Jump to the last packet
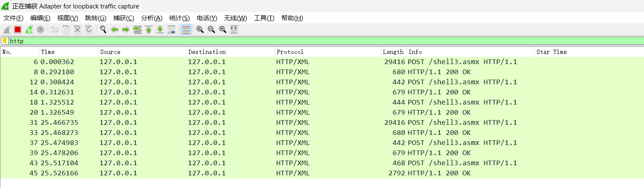 tap(160, 30)
